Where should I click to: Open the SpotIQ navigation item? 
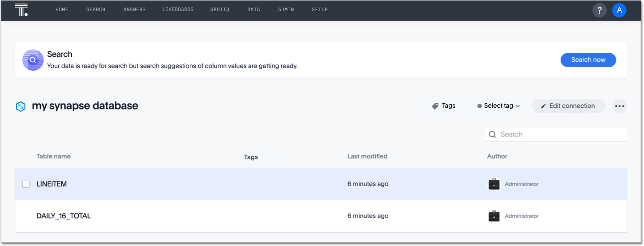pos(219,9)
